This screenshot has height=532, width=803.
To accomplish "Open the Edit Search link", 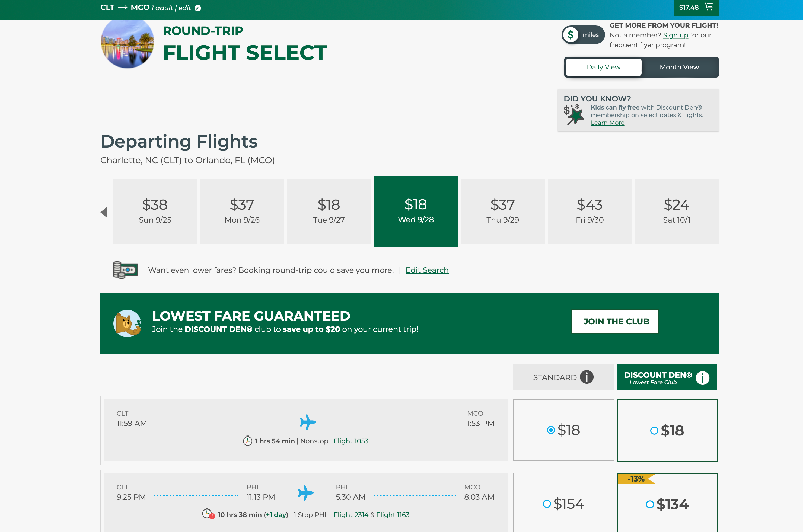I will (427, 270).
